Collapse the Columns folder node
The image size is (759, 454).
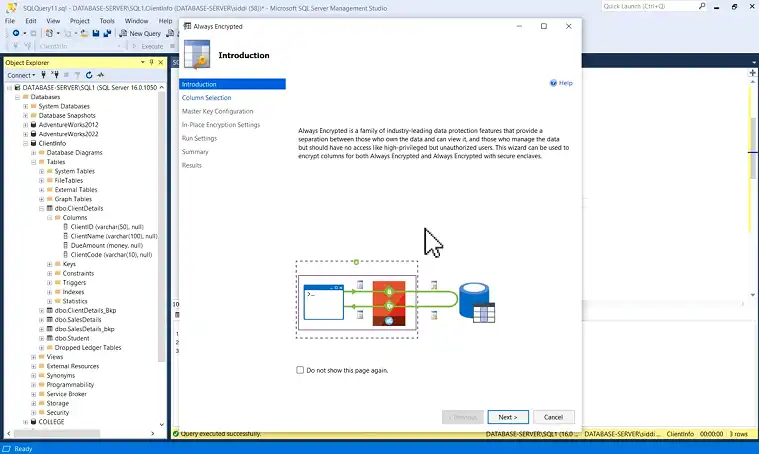[49, 218]
